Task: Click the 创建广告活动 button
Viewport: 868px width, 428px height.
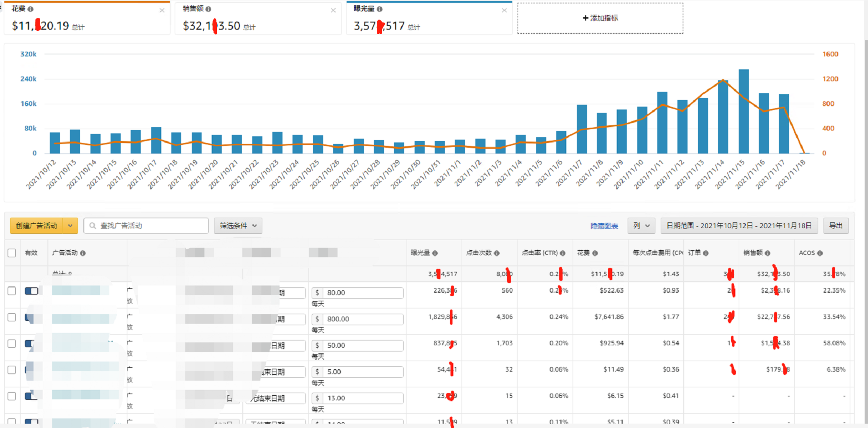Action: pyautogui.click(x=37, y=226)
